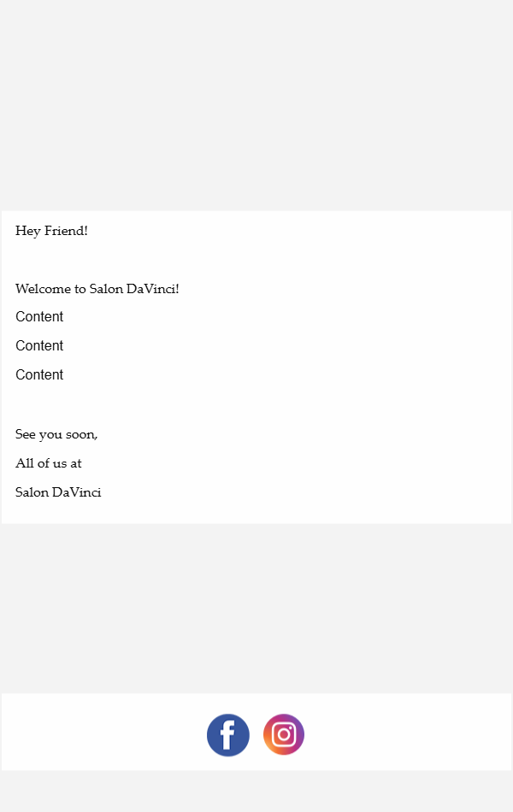Open the Instagram social icon
The height and width of the screenshot is (812, 513).
284,734
